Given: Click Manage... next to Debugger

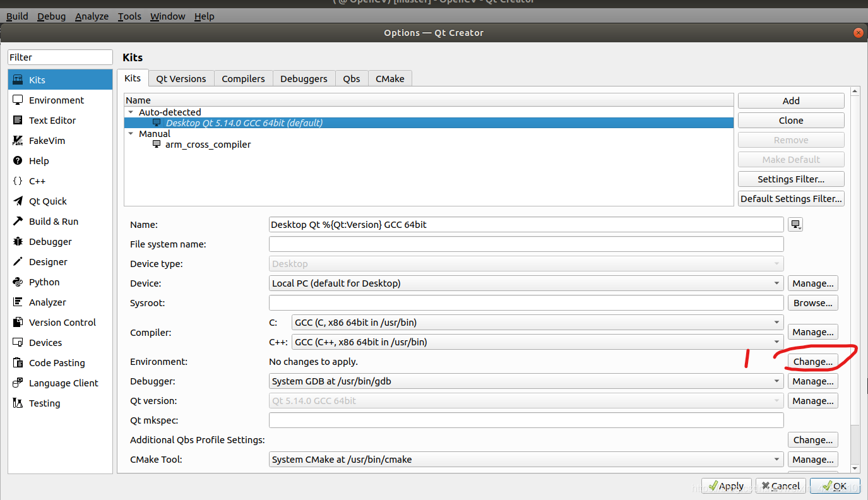Looking at the screenshot, I should click(813, 381).
